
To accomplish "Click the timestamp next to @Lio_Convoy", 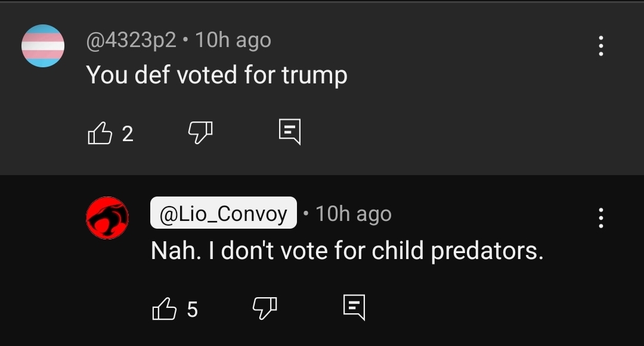I will click(354, 214).
